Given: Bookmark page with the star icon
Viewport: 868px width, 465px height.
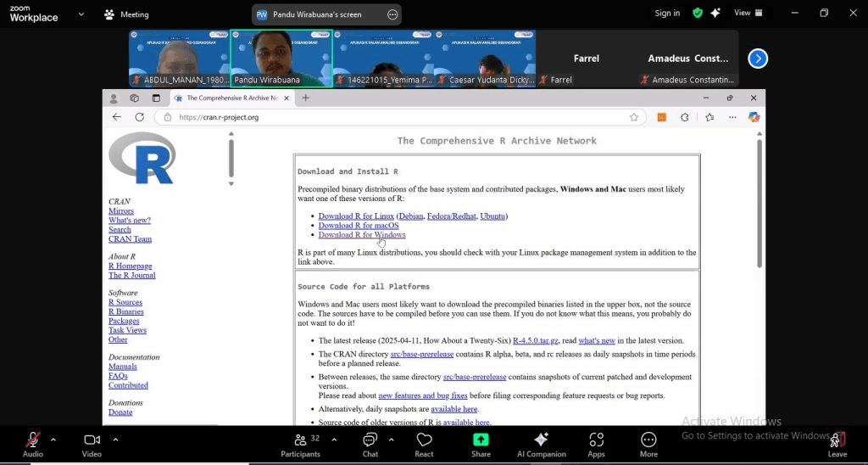Looking at the screenshot, I should (633, 117).
